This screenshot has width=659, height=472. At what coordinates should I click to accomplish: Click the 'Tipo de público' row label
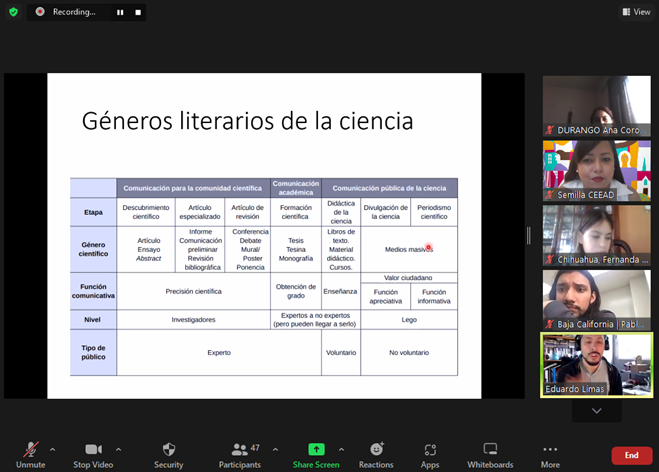pyautogui.click(x=93, y=352)
